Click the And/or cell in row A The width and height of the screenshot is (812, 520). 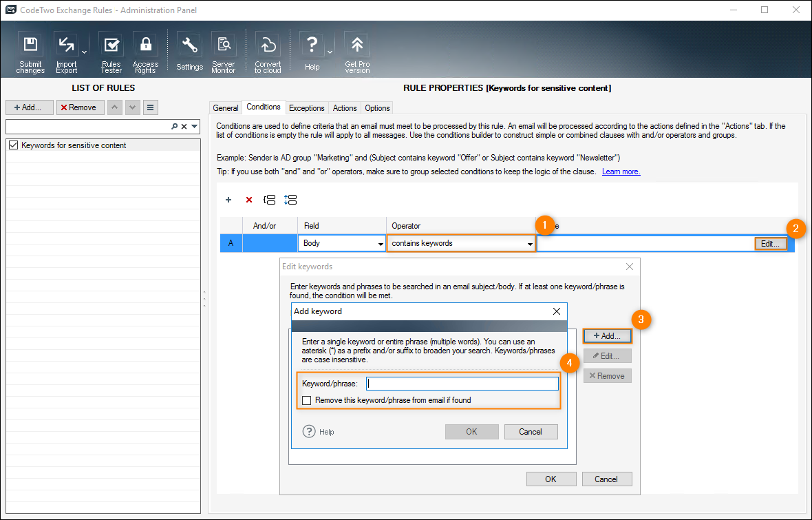click(270, 243)
